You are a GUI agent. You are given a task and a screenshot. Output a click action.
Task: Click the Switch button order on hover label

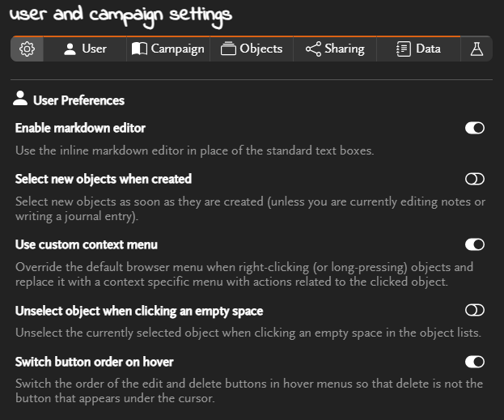(95, 362)
